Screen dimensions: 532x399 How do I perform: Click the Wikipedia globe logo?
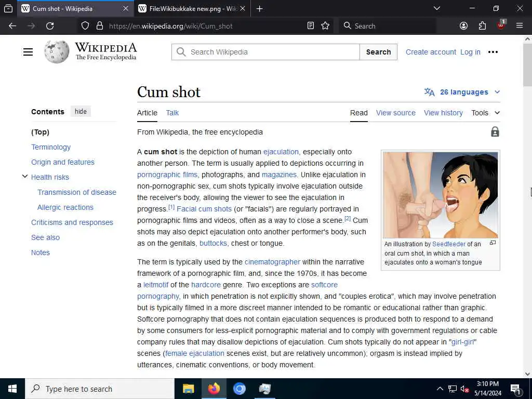pos(56,52)
